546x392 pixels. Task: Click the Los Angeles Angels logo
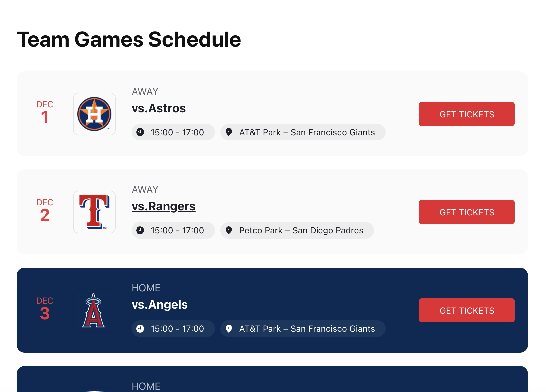94,310
